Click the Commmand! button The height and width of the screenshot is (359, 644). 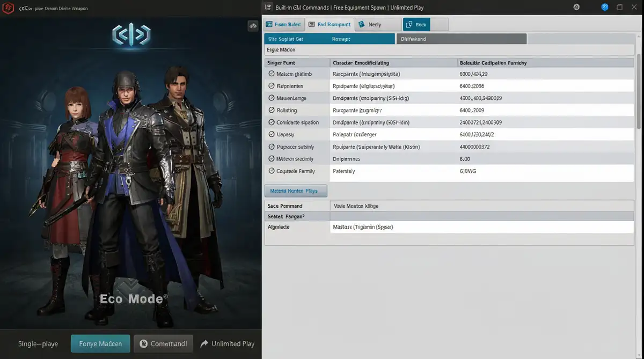[163, 344]
